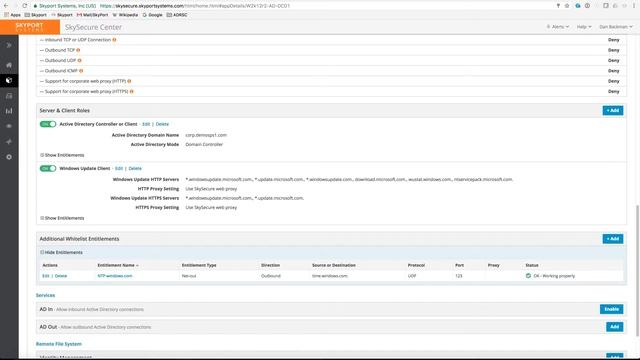The height and width of the screenshot is (360, 640).
Task: Open the Dan Backman user dropdown
Action: [x=616, y=27]
